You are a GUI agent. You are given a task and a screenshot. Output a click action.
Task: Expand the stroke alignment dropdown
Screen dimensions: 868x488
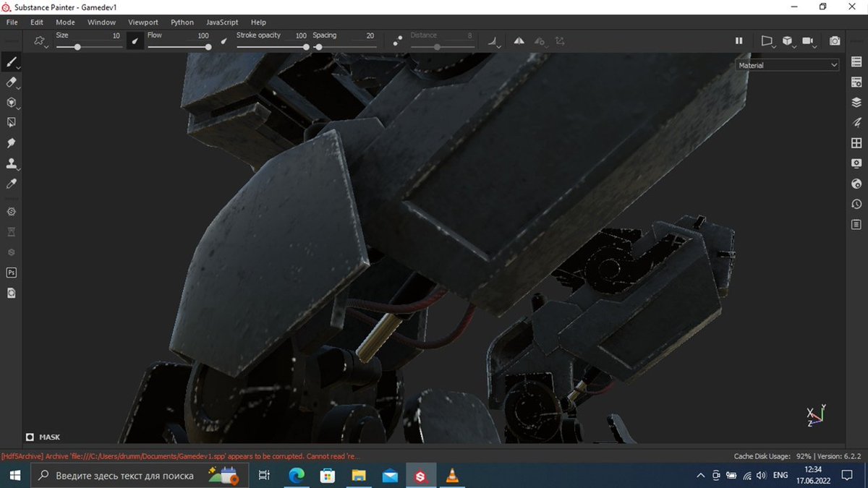(495, 41)
